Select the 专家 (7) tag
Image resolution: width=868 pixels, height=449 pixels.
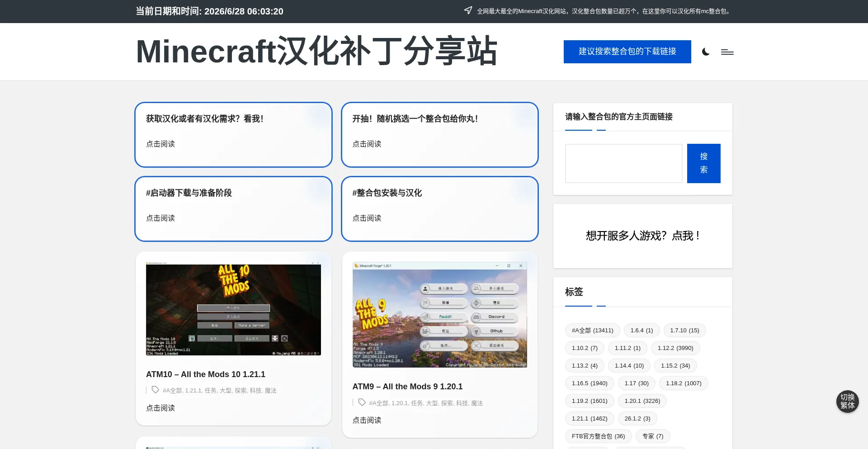point(653,436)
